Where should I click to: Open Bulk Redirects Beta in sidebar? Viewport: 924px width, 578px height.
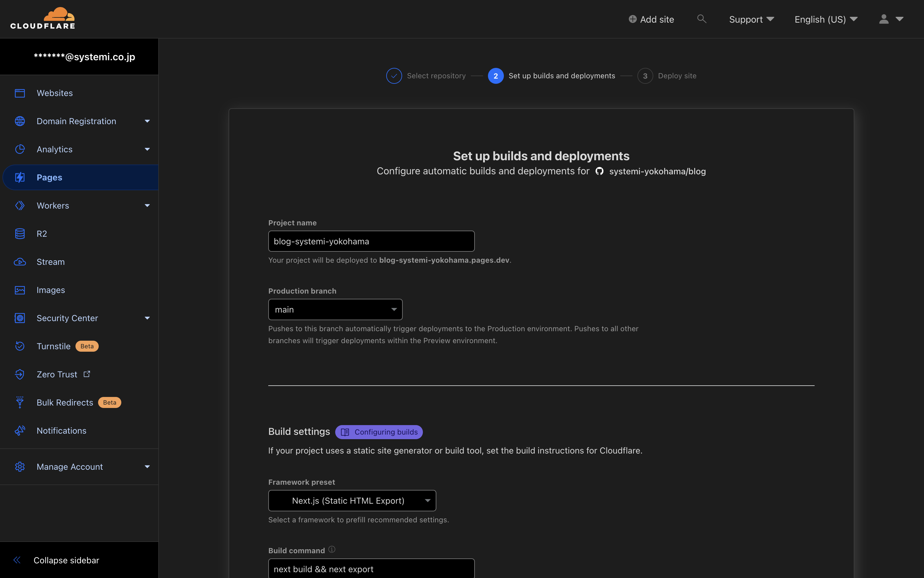tap(79, 402)
